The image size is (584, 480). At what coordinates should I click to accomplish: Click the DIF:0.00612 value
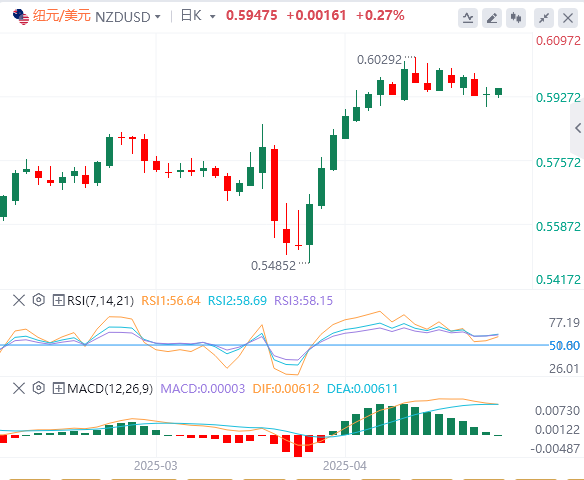(286, 389)
